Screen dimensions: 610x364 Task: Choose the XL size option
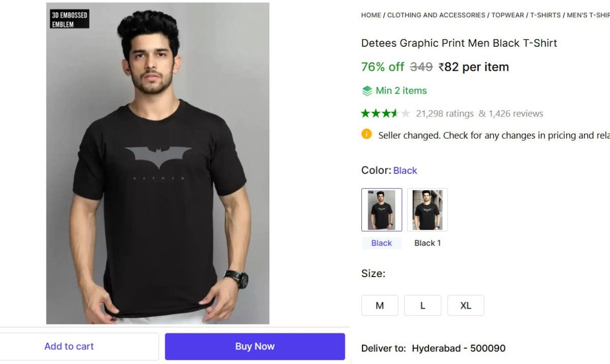tap(466, 306)
